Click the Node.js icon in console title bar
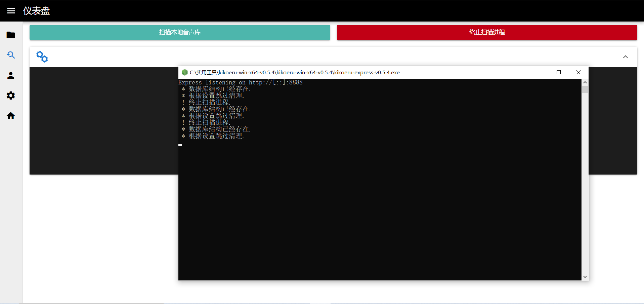Screen dimensions: 644x304 (x=185, y=72)
